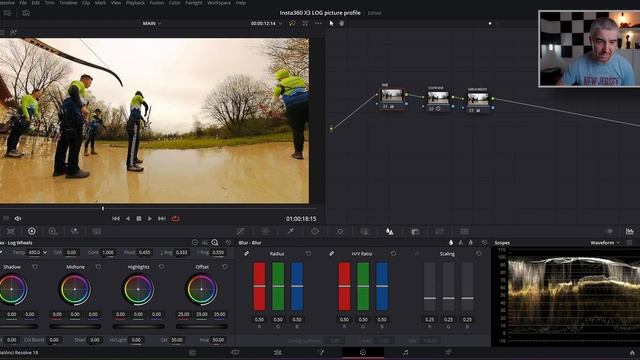Reset the Blur palette

coord(484,242)
